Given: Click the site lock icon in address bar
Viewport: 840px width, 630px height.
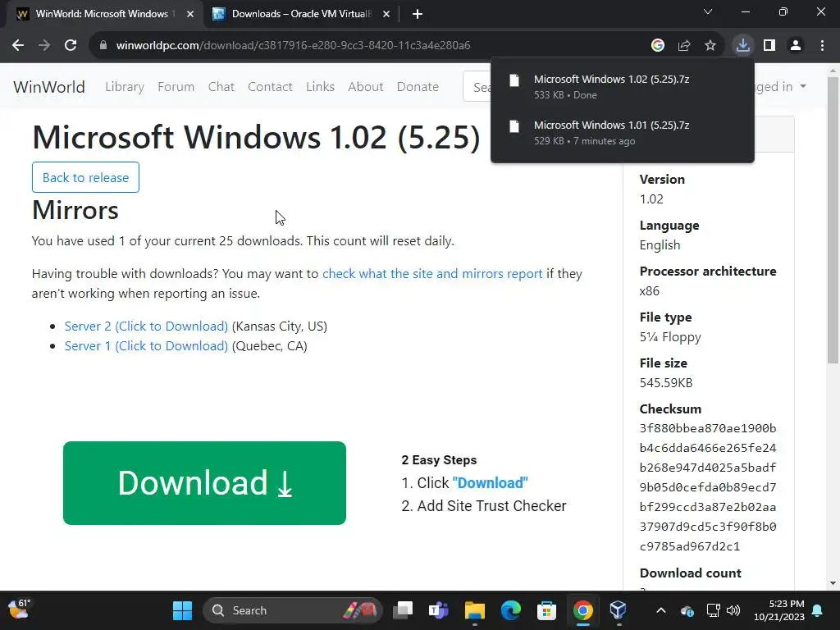Looking at the screenshot, I should (x=103, y=46).
